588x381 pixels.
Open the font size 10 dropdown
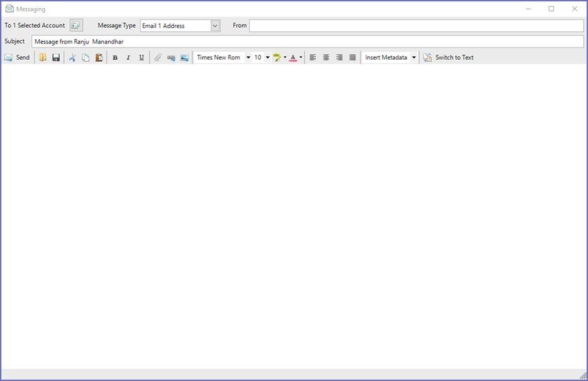click(x=267, y=57)
